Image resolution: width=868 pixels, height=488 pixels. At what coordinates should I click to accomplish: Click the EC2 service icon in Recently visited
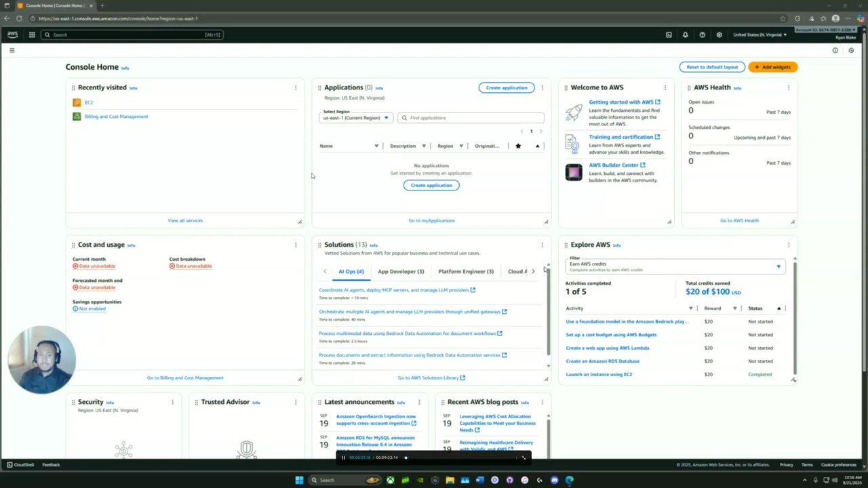point(77,102)
